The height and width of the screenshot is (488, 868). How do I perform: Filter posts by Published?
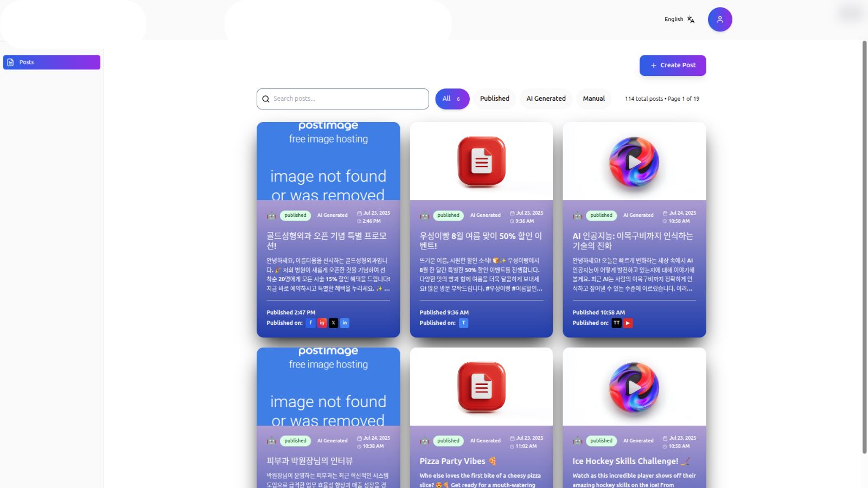coord(495,99)
